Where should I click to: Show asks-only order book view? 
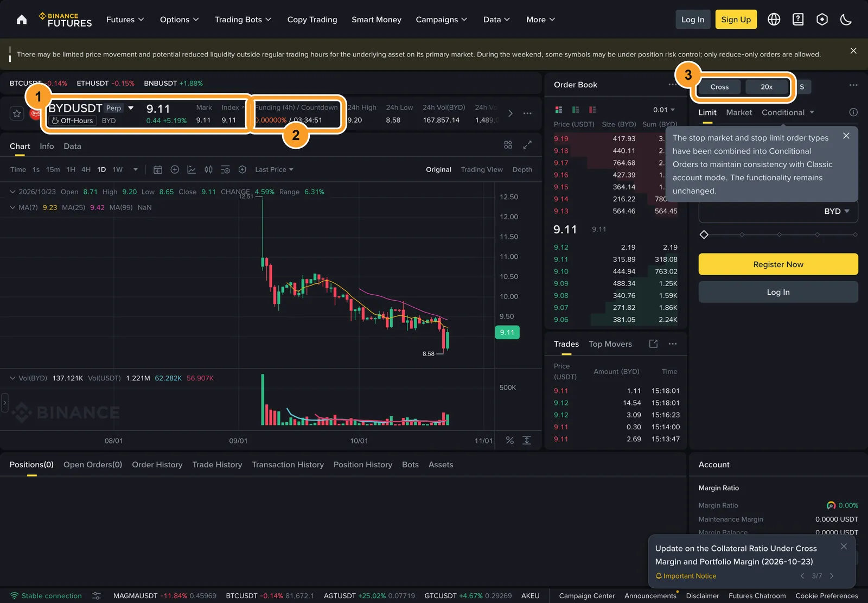click(x=592, y=110)
